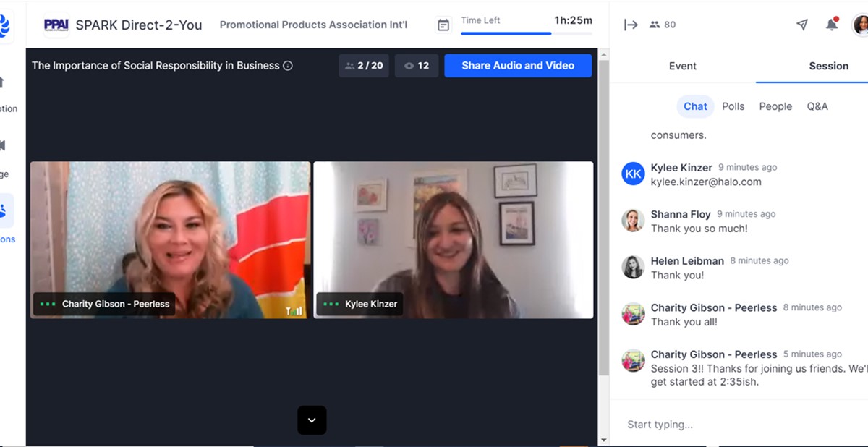Collapse the right sidebar with arrow icon
Viewport: 868px width, 447px height.
coord(631,25)
